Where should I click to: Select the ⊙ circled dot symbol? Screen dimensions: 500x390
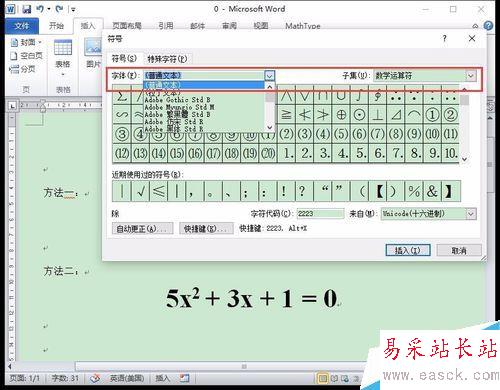coord(359,115)
